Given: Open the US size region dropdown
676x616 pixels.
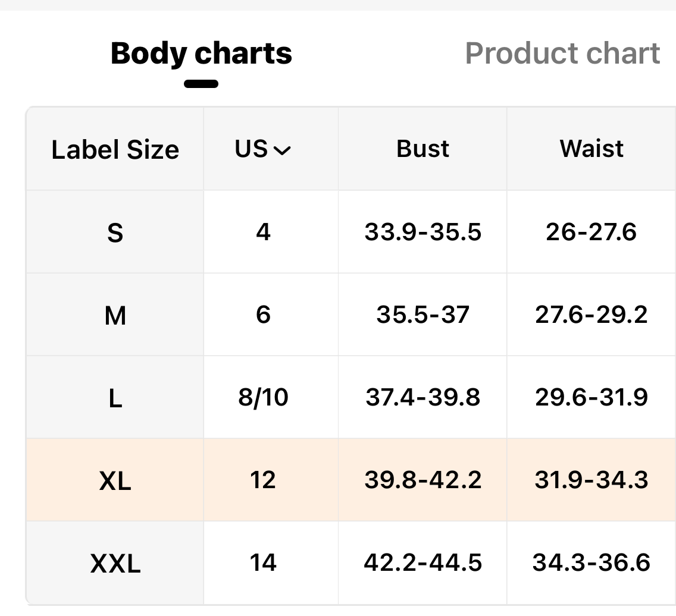Looking at the screenshot, I should point(263,149).
